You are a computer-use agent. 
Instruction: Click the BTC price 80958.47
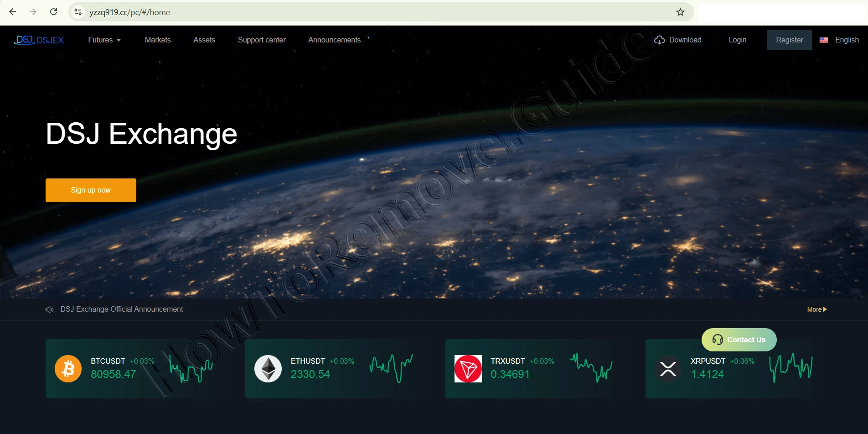(x=113, y=374)
